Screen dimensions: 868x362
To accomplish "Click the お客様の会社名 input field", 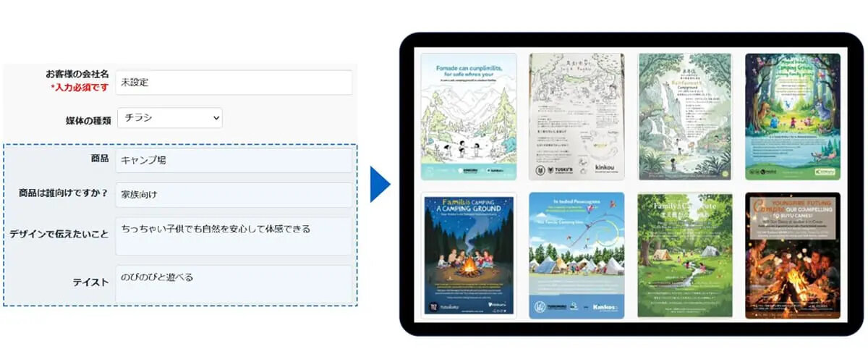I will click(234, 83).
